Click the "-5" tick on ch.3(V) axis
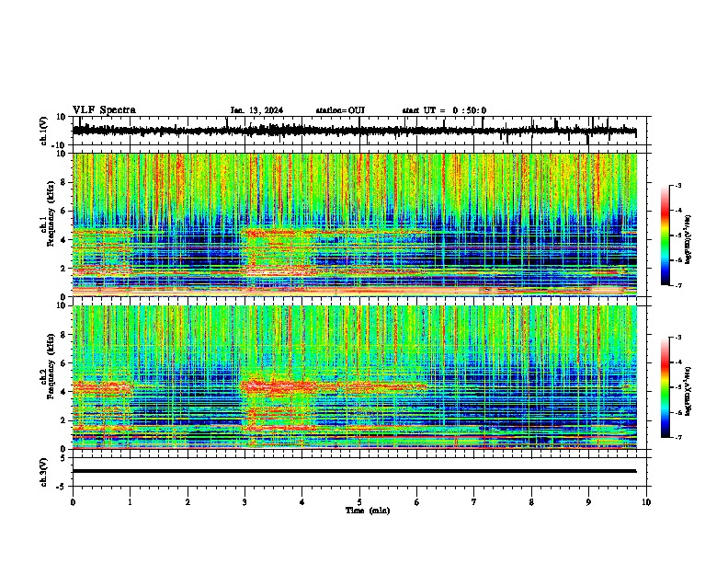 click(63, 487)
